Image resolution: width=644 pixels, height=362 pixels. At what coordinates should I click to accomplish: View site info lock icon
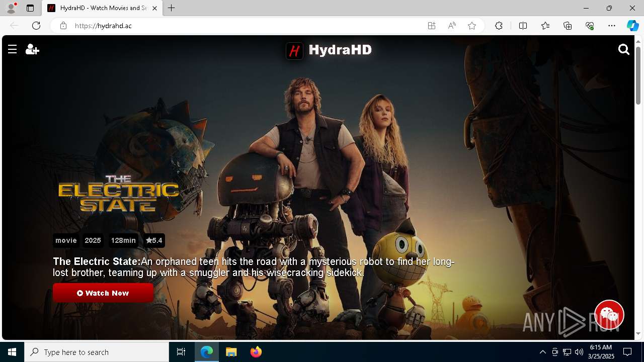pyautogui.click(x=63, y=26)
